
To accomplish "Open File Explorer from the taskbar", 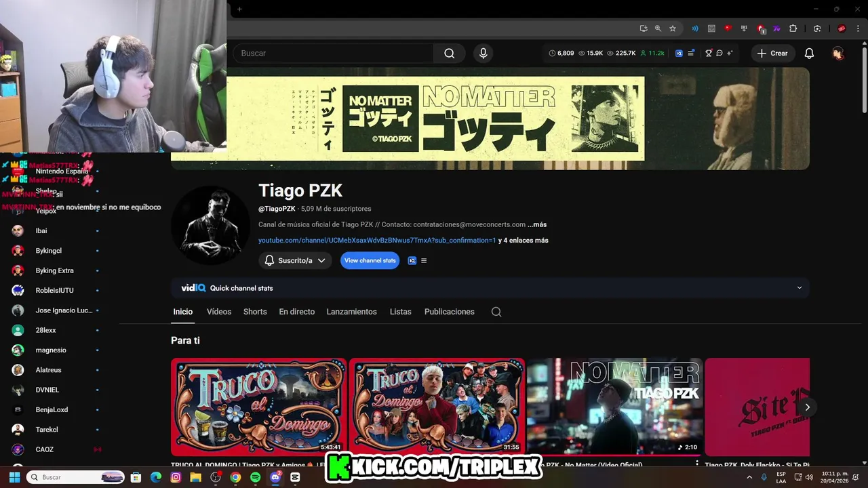I will pyautogui.click(x=195, y=477).
